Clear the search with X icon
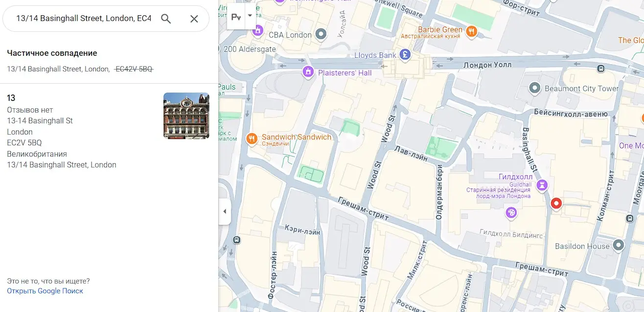 (194, 19)
